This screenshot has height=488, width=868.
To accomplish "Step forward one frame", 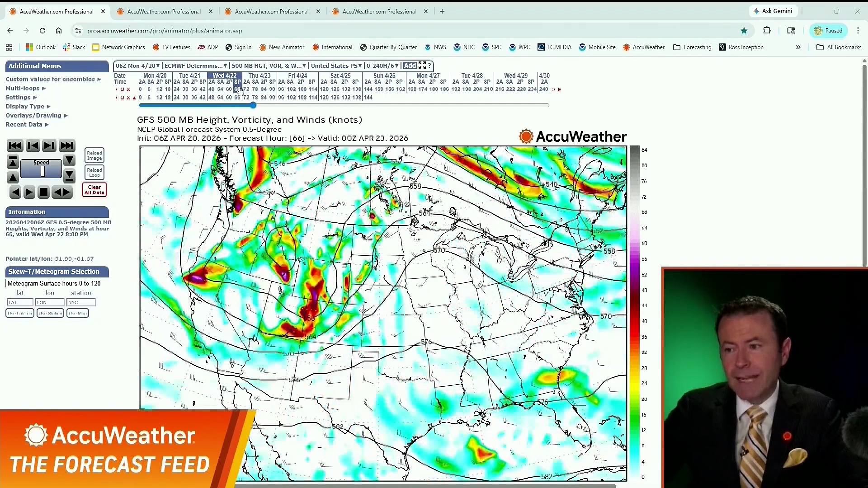I will 49,145.
